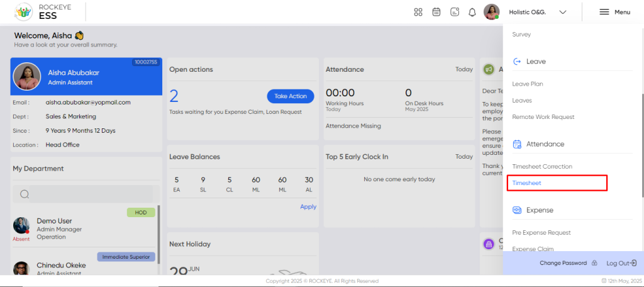This screenshot has width=644, height=287.
Task: Expand the Holistic O&G. company dropdown
Action: pyautogui.click(x=563, y=13)
